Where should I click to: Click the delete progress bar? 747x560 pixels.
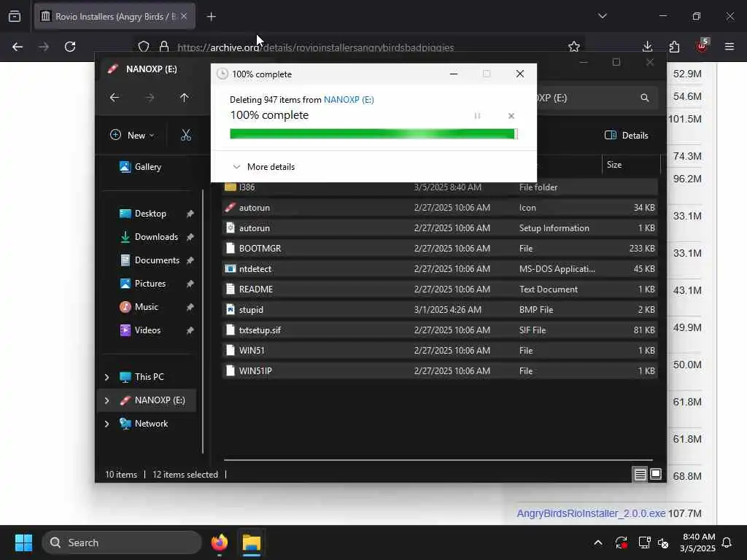coord(373,134)
